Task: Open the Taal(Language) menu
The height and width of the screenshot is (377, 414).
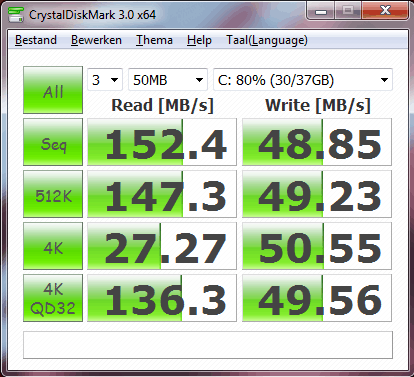Action: pyautogui.click(x=267, y=40)
